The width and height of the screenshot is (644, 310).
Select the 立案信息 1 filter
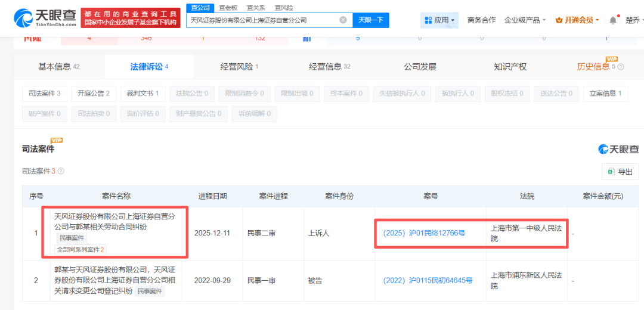click(605, 93)
